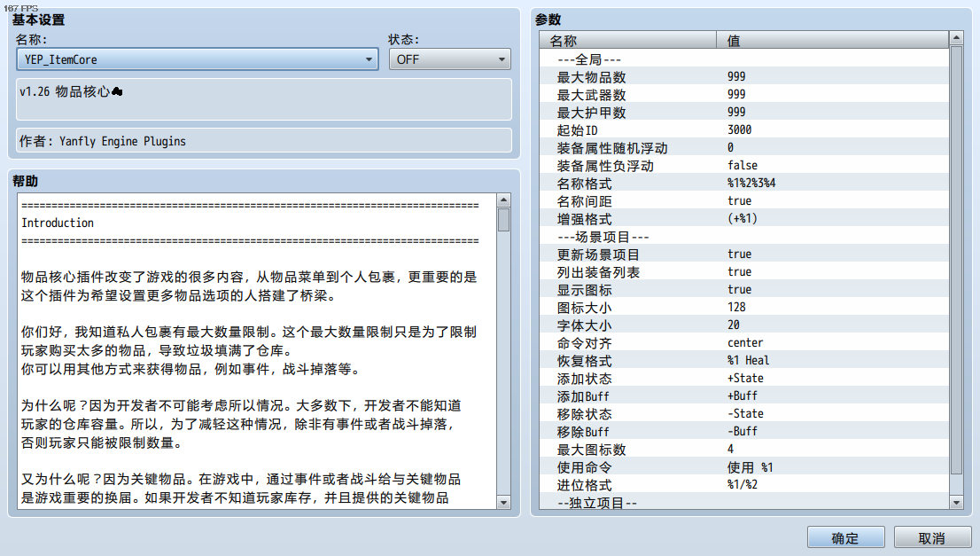Select the 命令对齐 center parameter row
This screenshot has height=556, width=980.
(743, 343)
